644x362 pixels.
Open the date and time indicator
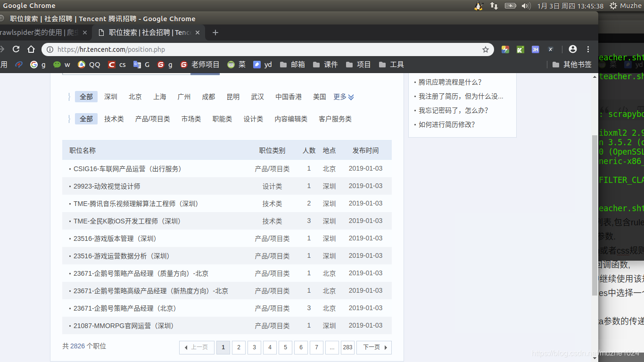click(570, 6)
